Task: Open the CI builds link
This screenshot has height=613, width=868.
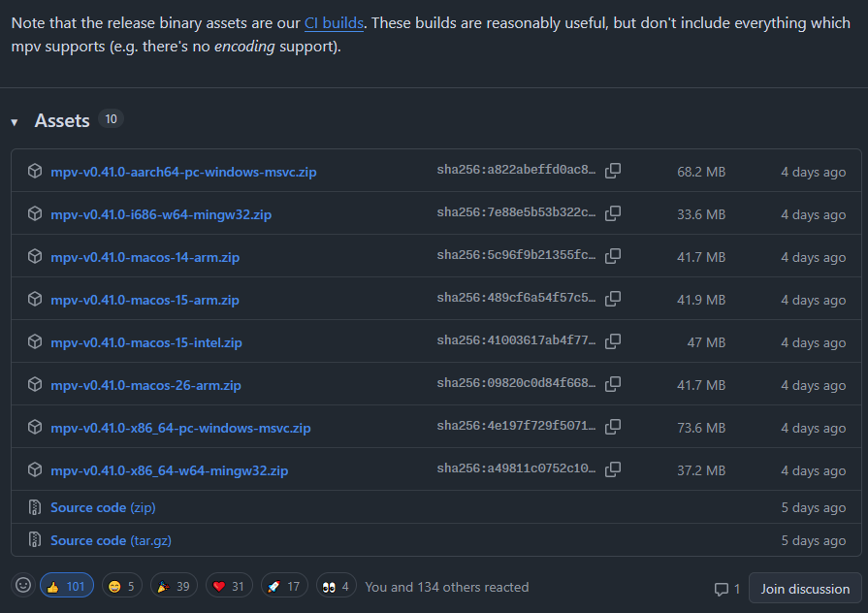Action: coord(334,23)
